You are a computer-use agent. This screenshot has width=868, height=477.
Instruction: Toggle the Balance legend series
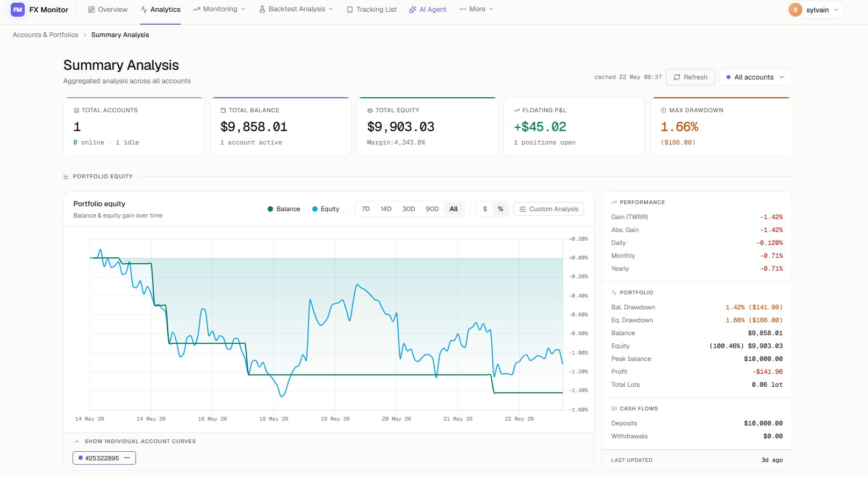(x=284, y=209)
